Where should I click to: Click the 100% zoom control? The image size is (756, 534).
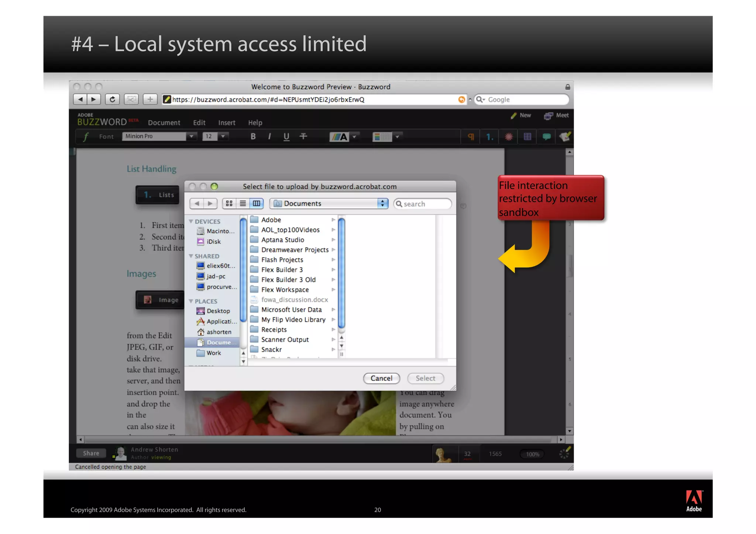pos(532,454)
